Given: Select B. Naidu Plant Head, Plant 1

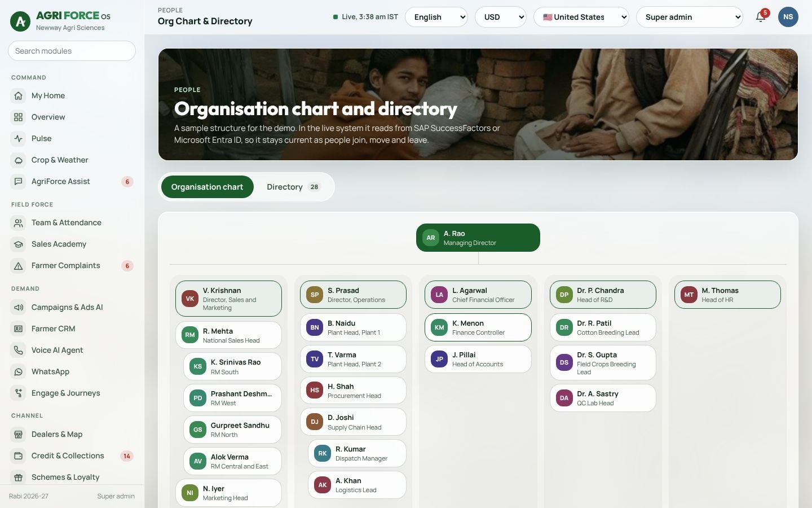Looking at the screenshot, I should coord(353,327).
